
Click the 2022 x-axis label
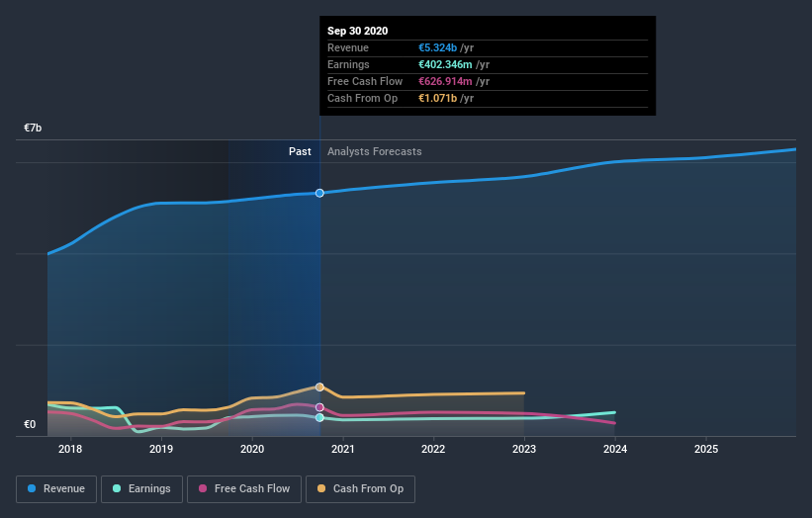(x=433, y=449)
